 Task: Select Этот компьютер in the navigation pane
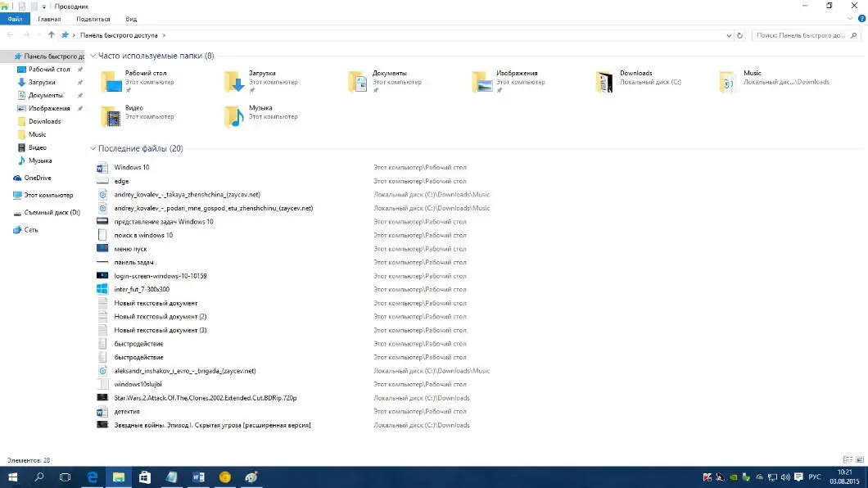pos(47,195)
